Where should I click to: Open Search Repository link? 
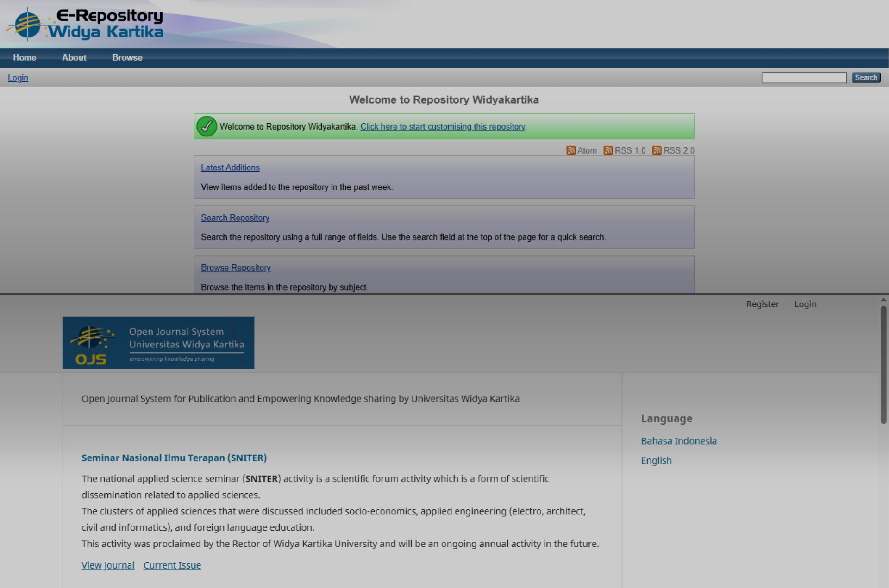(x=235, y=217)
